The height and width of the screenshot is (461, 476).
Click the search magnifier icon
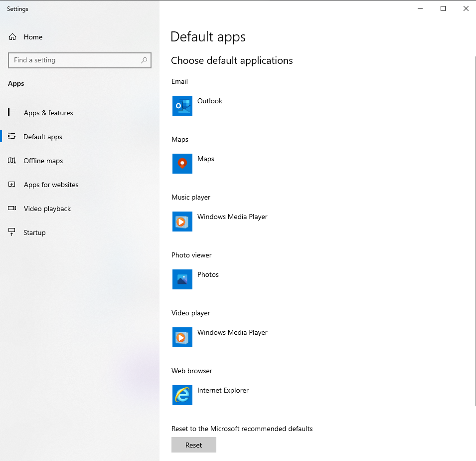coord(144,60)
